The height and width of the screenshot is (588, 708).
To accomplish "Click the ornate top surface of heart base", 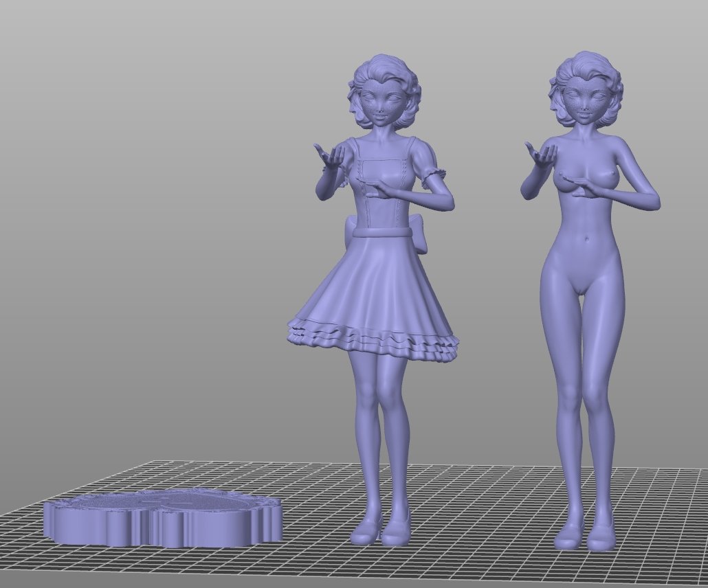I will (172, 501).
